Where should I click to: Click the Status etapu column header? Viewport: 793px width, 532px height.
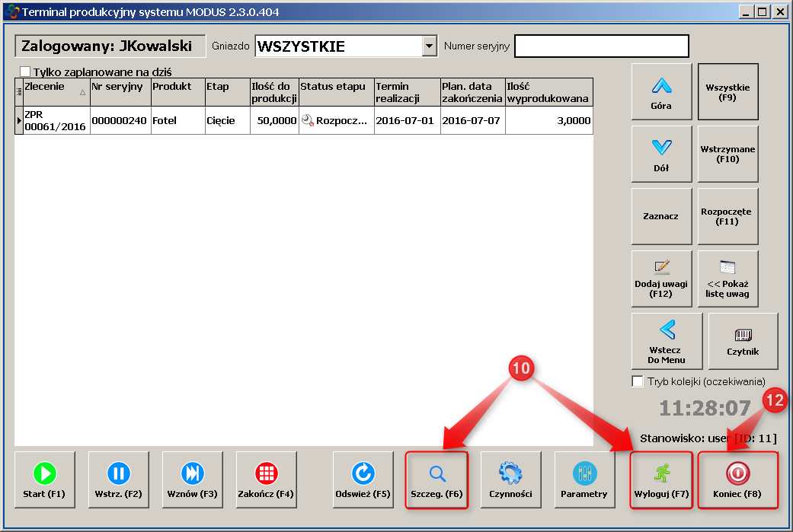coord(336,91)
